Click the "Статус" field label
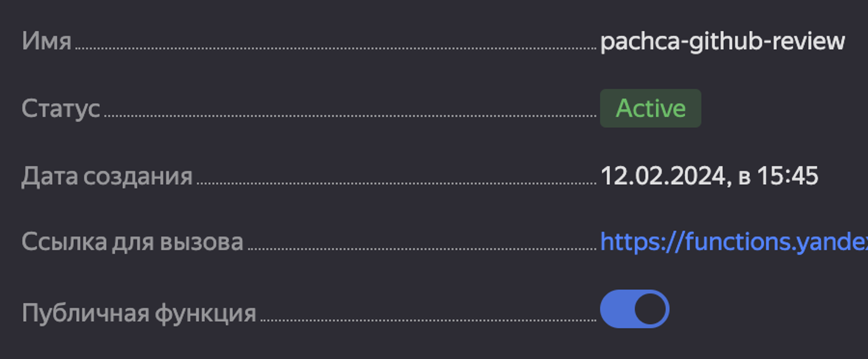 click(x=61, y=108)
